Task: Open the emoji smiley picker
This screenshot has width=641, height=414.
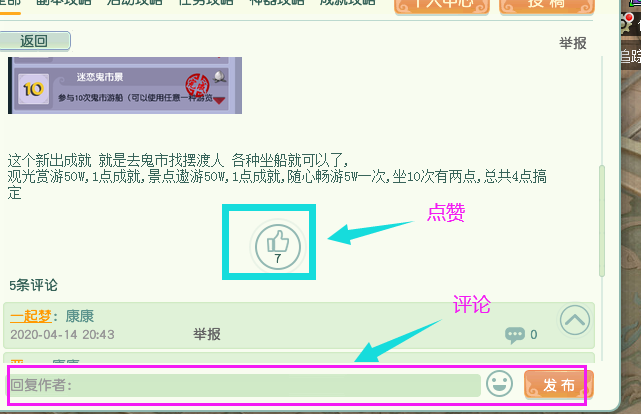Action: tap(499, 384)
